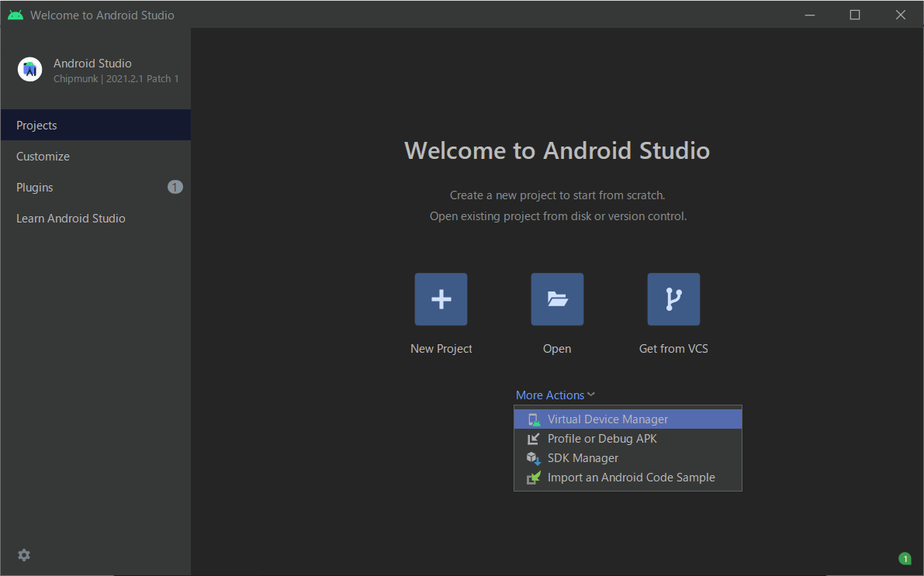This screenshot has width=924, height=576.
Task: Click the Plugins update count badge
Action: (175, 187)
